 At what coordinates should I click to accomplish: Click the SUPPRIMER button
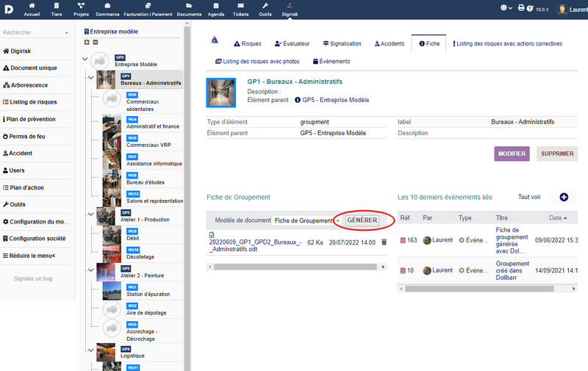click(557, 154)
